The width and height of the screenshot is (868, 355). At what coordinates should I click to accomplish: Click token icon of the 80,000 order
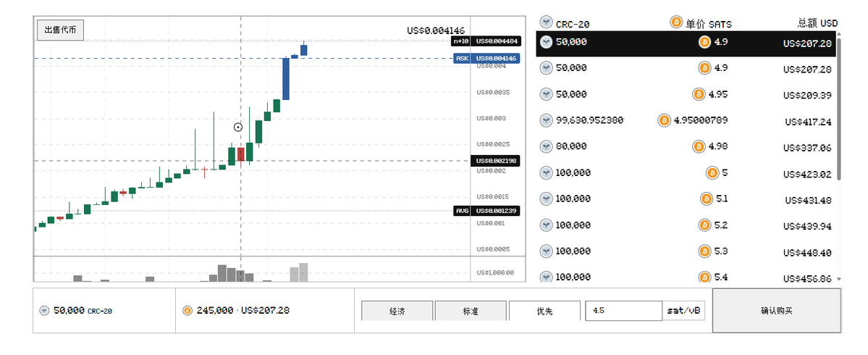point(547,146)
